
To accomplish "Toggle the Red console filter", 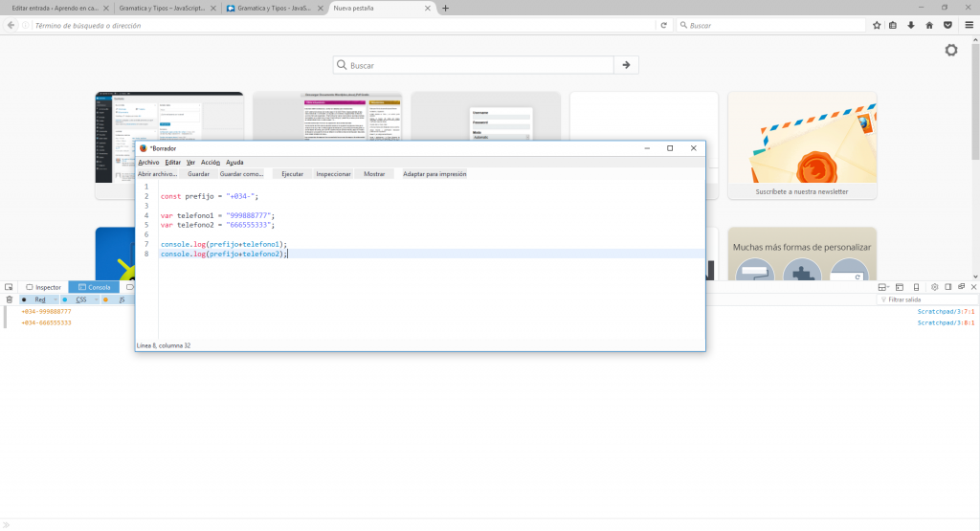I will click(39, 299).
